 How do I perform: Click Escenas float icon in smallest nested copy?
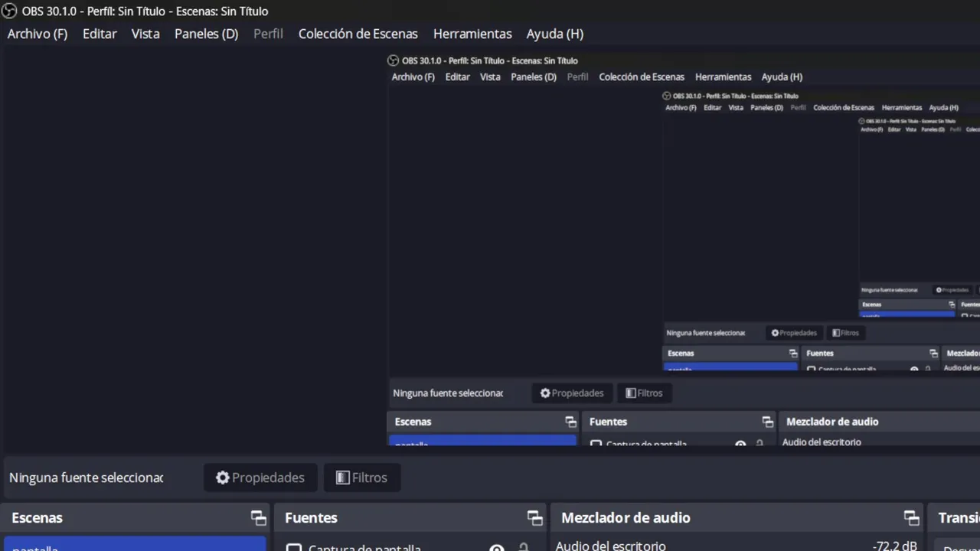[951, 305]
